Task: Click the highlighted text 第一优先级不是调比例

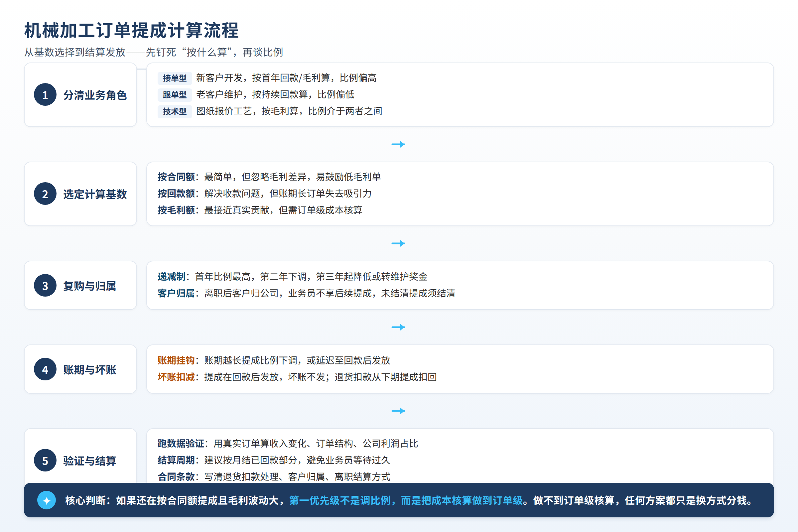Action: tap(340, 500)
